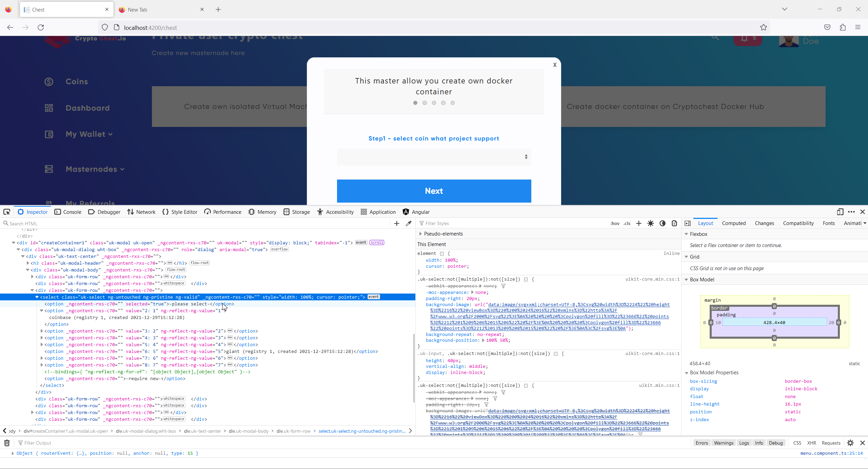Toggle light color scheme simulation icon
868x469 pixels.
tap(650, 223)
